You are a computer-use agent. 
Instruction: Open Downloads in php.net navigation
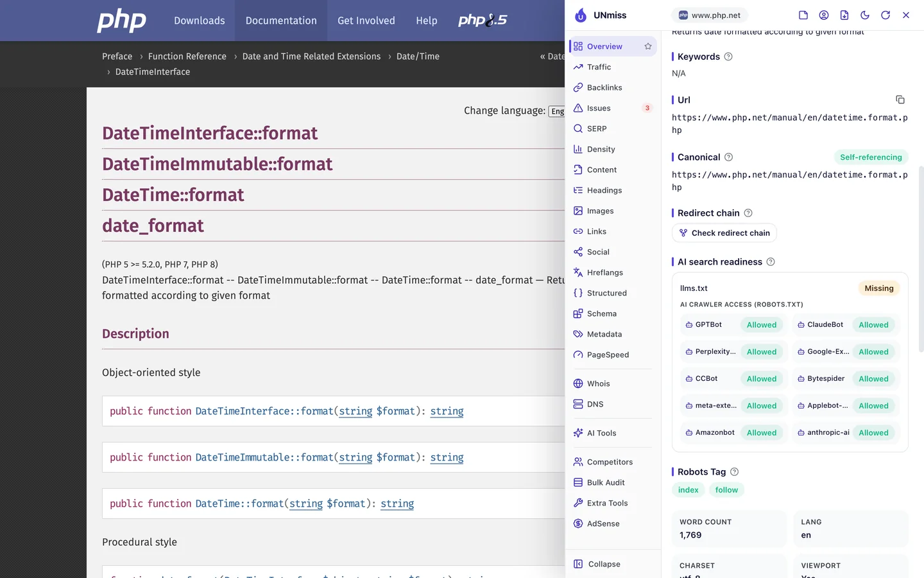coord(200,21)
